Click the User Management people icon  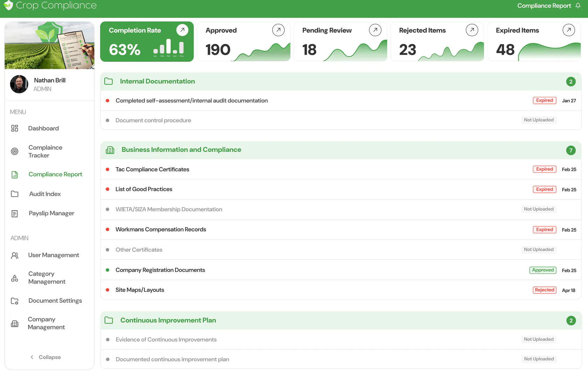click(x=15, y=255)
